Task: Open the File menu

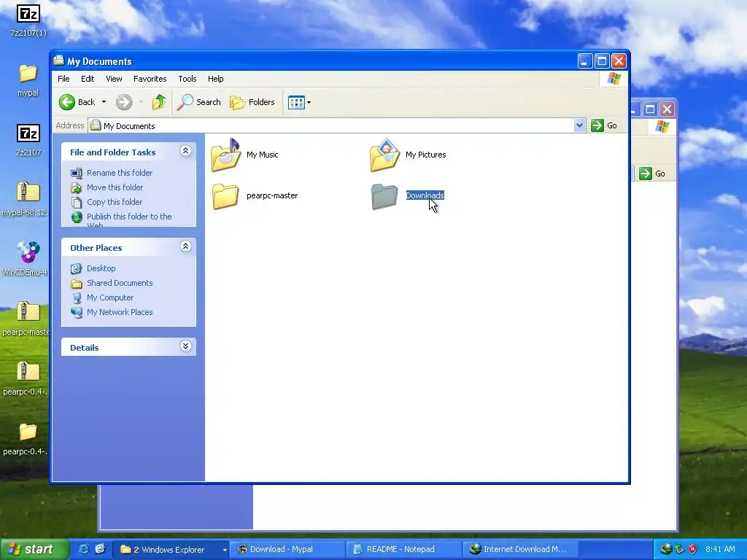Action: 63,79
